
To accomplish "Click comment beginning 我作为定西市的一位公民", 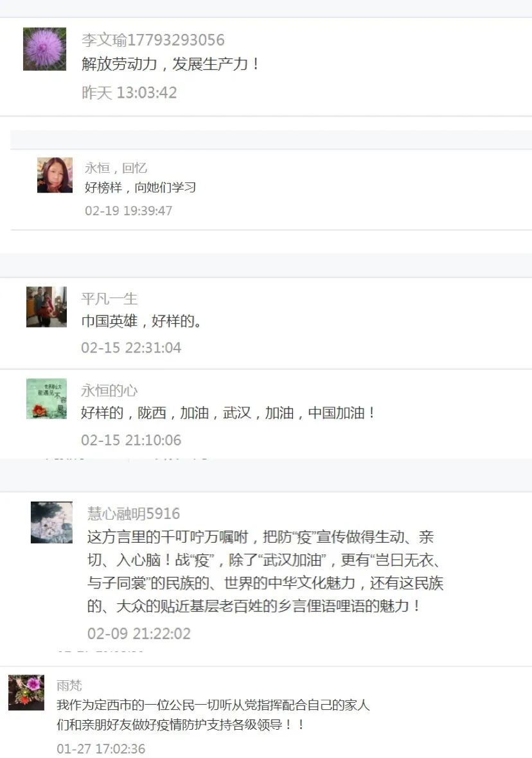I will pos(213,714).
